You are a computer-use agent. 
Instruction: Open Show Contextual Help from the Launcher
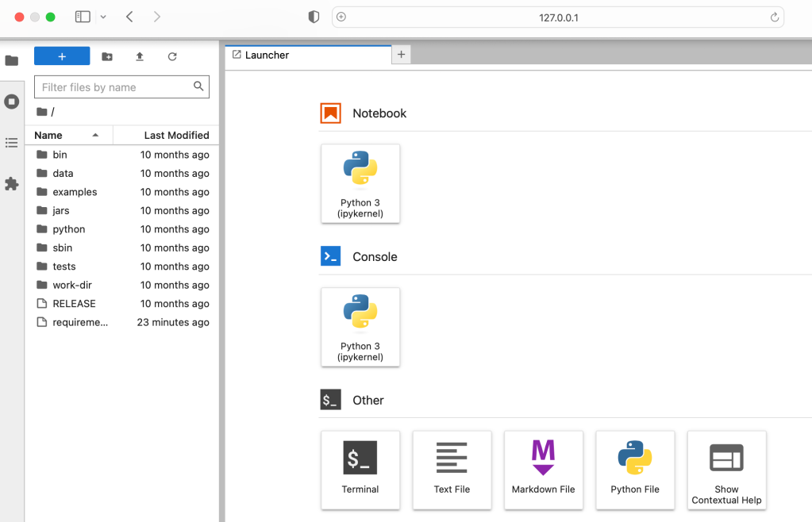pos(726,470)
